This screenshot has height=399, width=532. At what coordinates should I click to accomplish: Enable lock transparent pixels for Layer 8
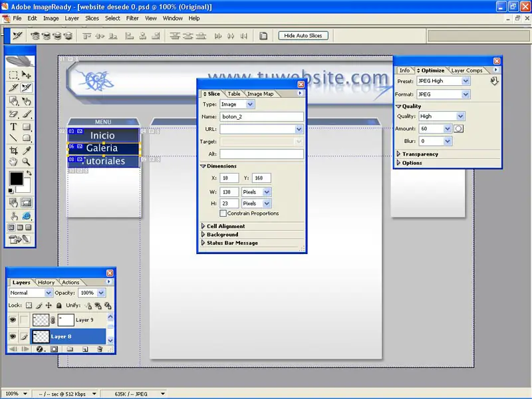29,305
